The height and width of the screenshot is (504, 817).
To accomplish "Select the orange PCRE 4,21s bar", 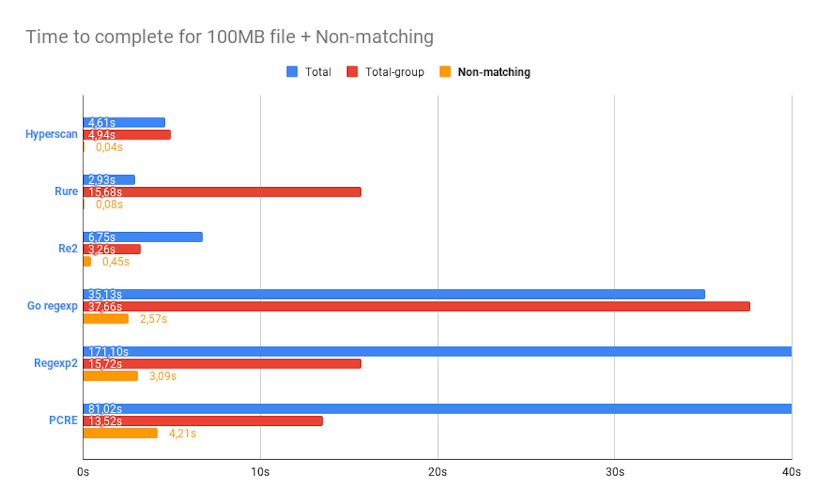I will pyautogui.click(x=120, y=433).
